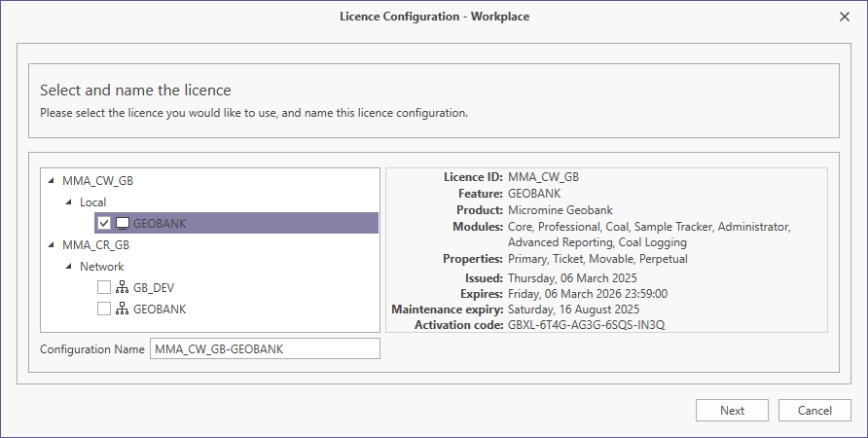Tick the GB_DEV licence checkbox
868x438 pixels.
point(104,287)
